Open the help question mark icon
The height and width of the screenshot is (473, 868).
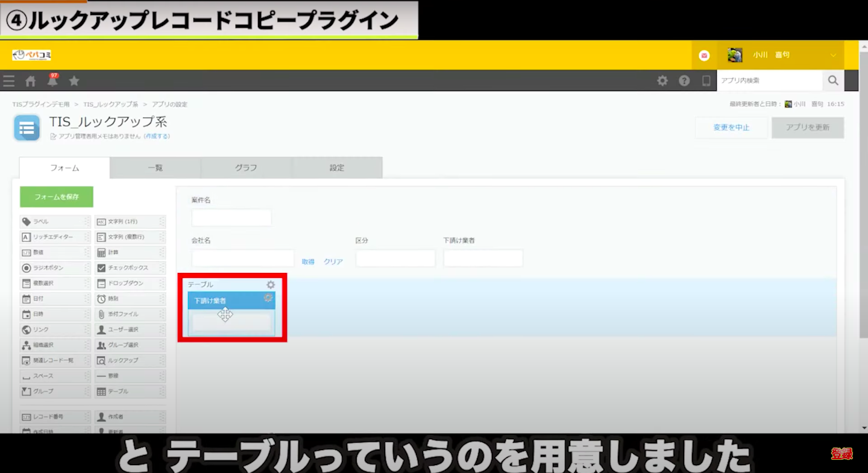[x=684, y=81]
